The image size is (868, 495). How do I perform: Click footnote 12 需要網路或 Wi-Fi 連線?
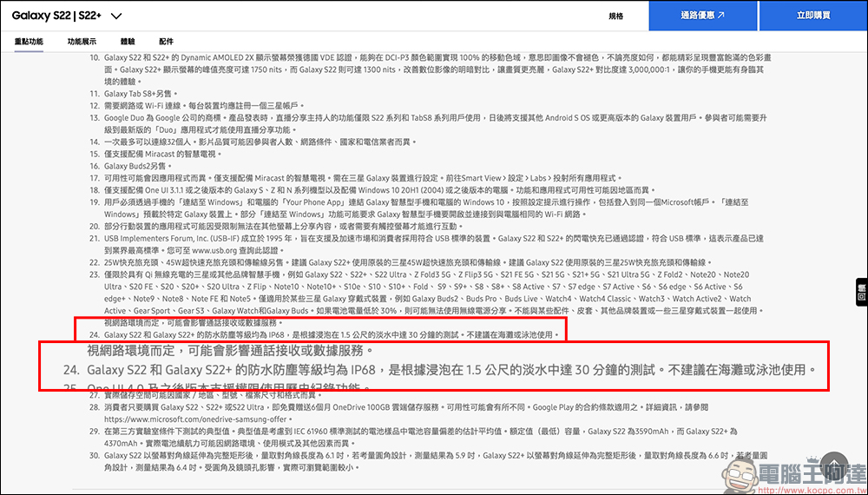[204, 106]
